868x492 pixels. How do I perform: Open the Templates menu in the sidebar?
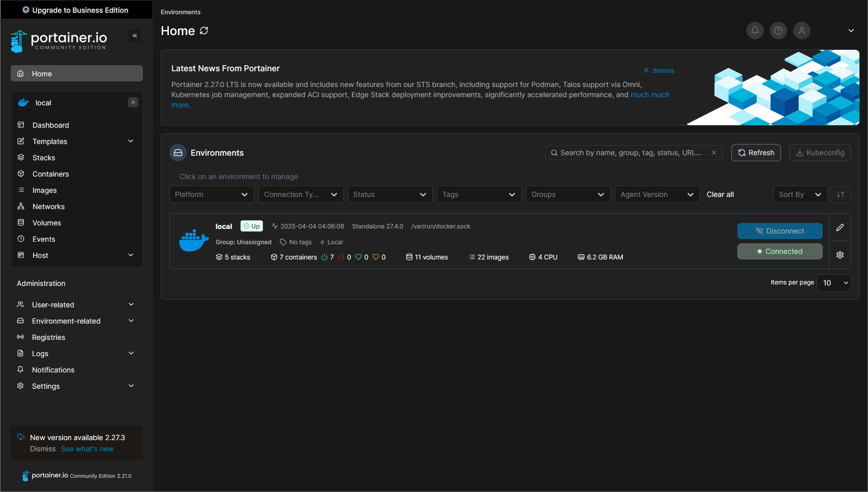pyautogui.click(x=49, y=141)
